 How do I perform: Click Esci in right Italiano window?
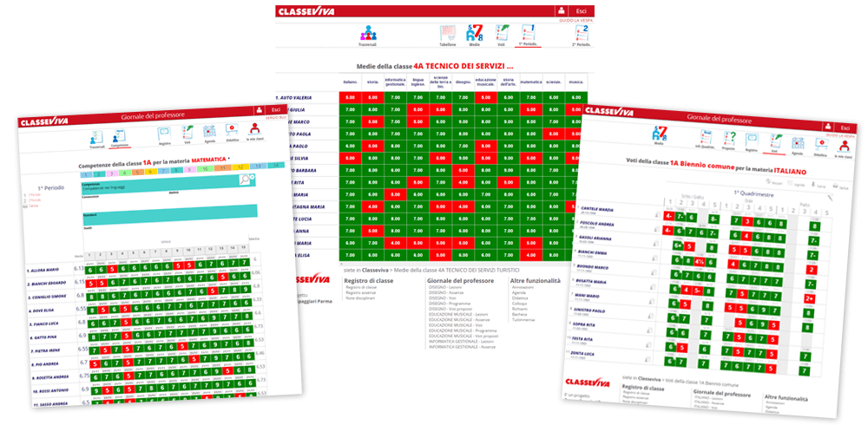coord(846,127)
